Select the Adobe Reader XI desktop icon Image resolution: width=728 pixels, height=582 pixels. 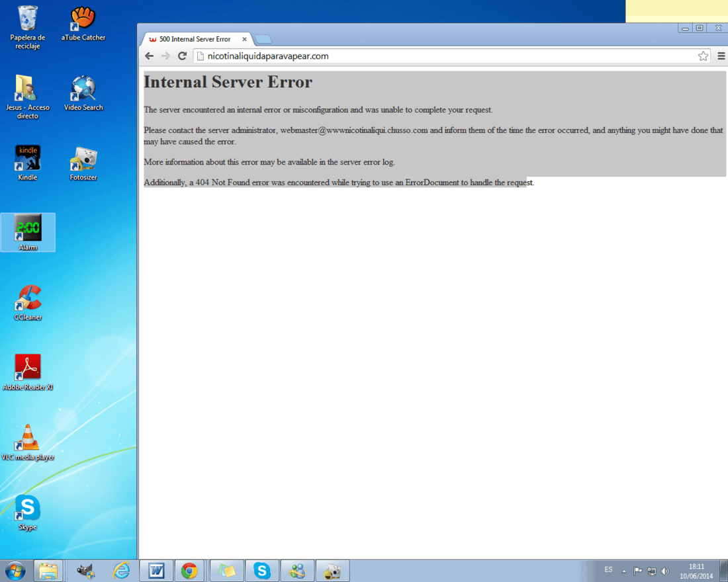point(28,372)
